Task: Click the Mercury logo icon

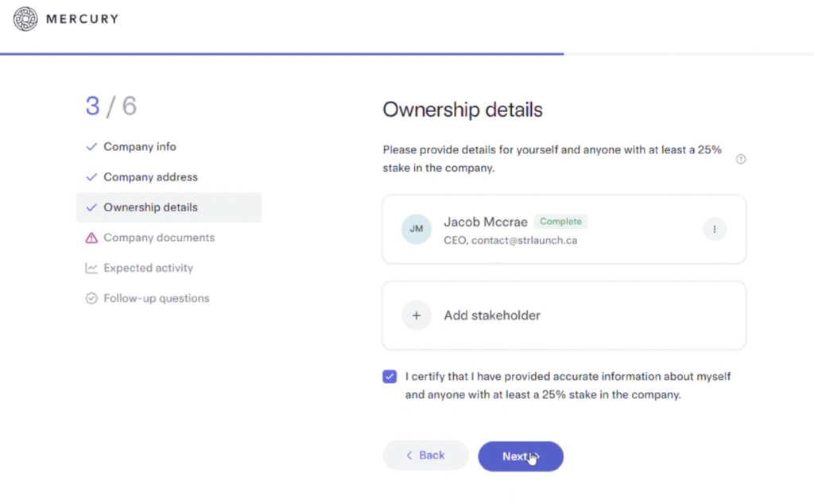Action: pyautogui.click(x=25, y=19)
